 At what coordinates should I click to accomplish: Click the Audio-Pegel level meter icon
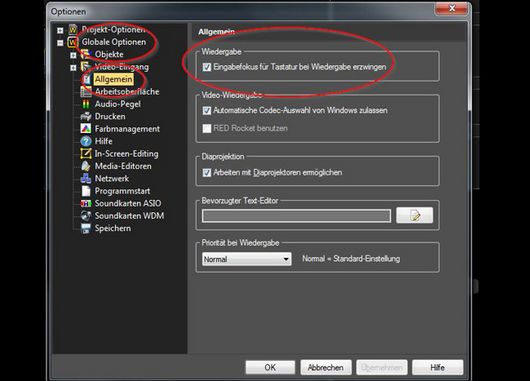86,104
